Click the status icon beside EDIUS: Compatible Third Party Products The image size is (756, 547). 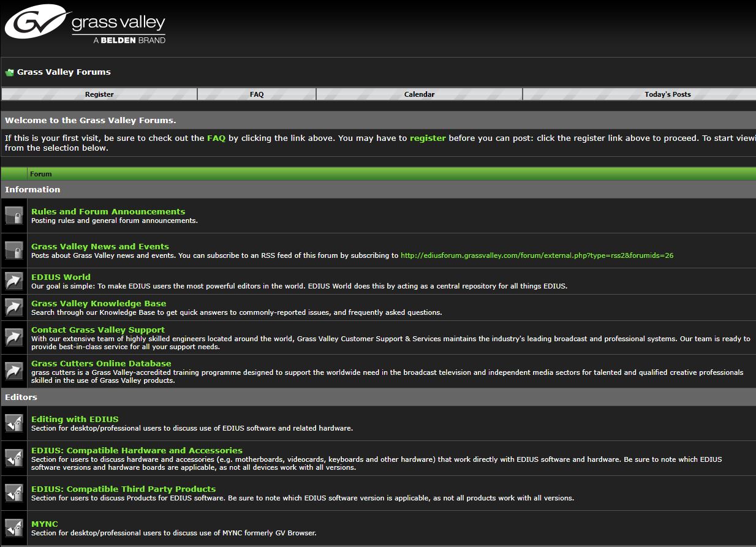pos(14,492)
